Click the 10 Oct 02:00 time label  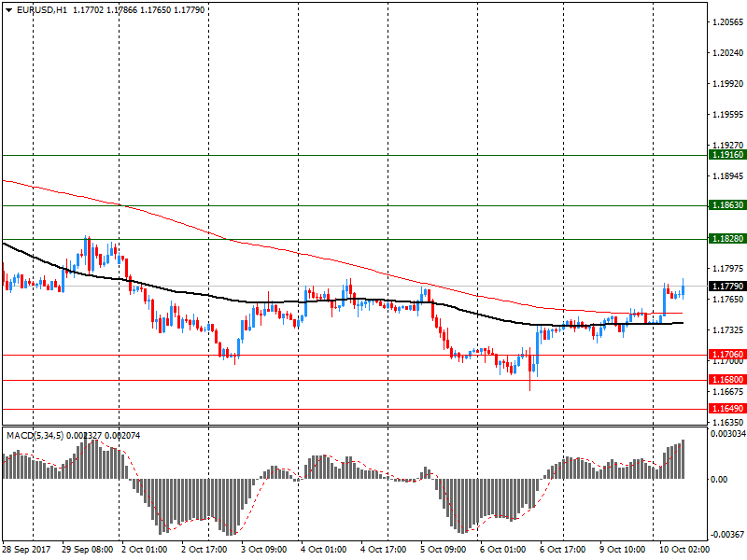(x=684, y=550)
